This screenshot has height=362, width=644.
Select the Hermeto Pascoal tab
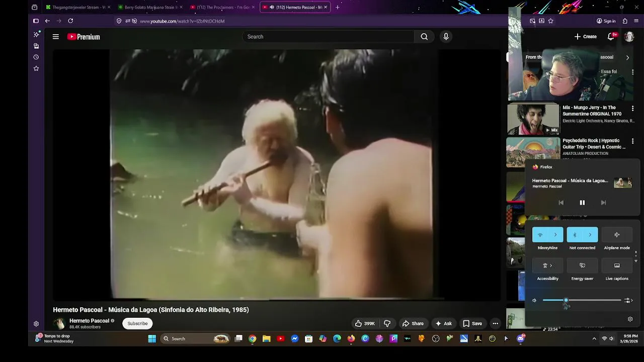point(295,7)
